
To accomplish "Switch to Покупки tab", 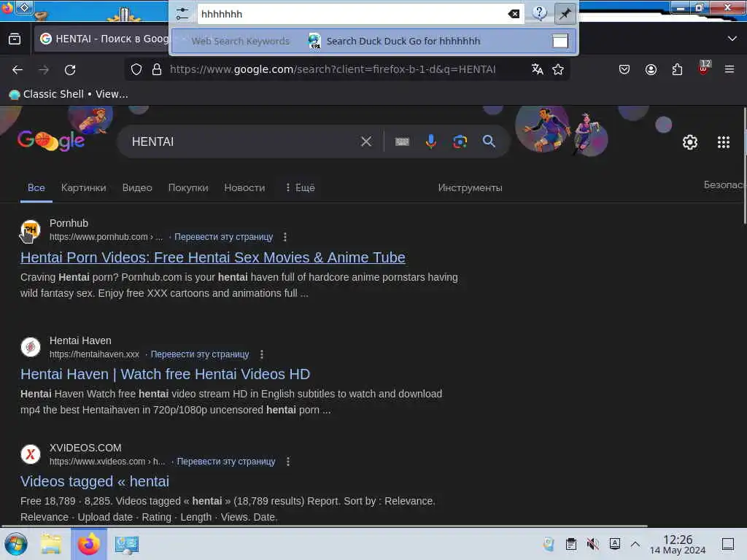I will [x=188, y=187].
